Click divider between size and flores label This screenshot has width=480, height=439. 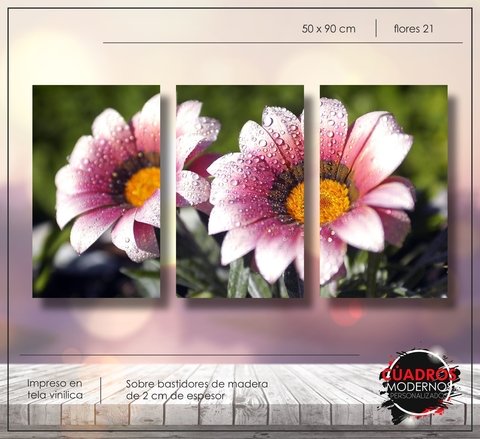(376, 28)
